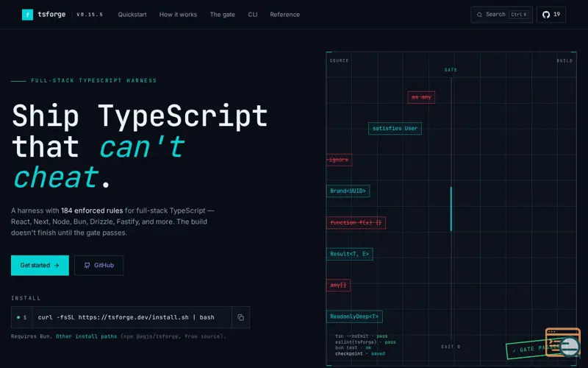Screen dimensions: 588x368
Task: Open the Reference nav item
Action: pyautogui.click(x=284, y=15)
